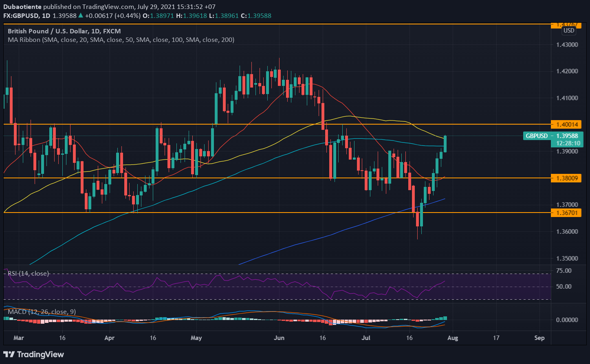Click the Jul label on time axis
This screenshot has width=590, height=364.
click(366, 338)
